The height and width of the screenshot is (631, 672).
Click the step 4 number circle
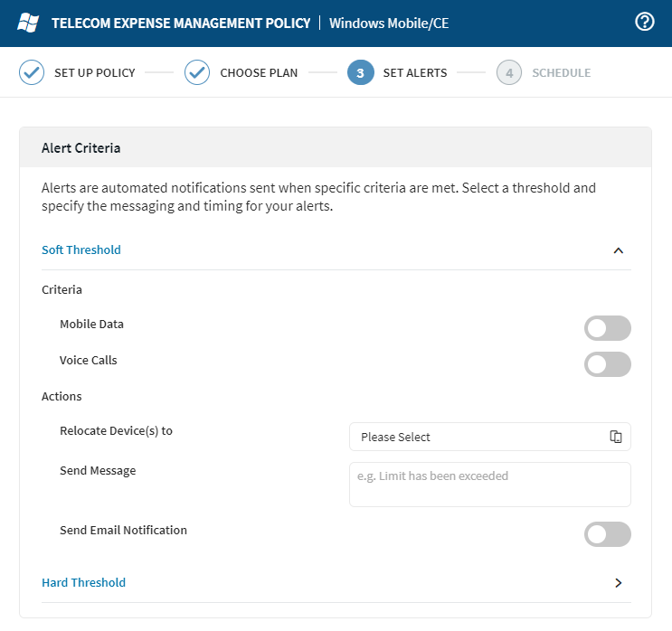509,73
